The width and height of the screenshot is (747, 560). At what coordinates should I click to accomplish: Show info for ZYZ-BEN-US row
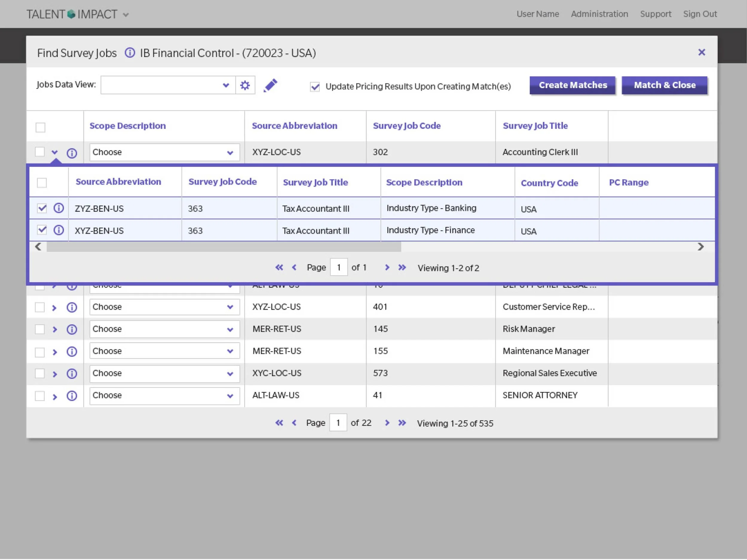(59, 208)
